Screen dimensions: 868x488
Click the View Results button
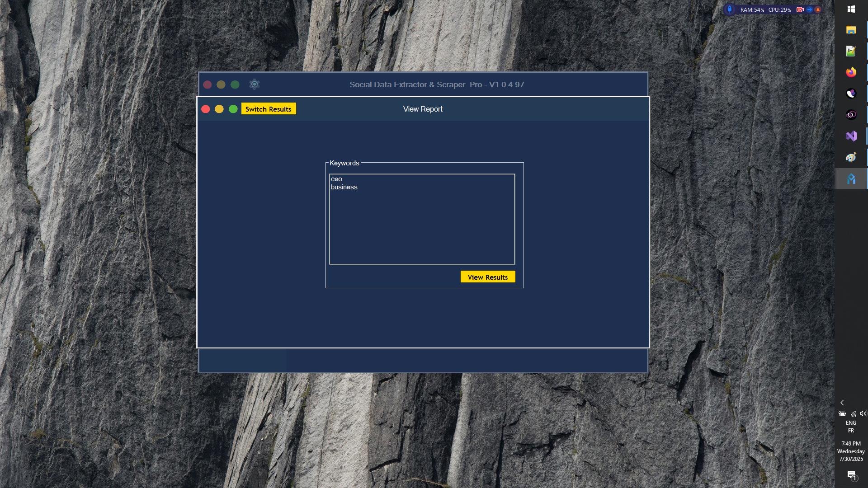[487, 277]
